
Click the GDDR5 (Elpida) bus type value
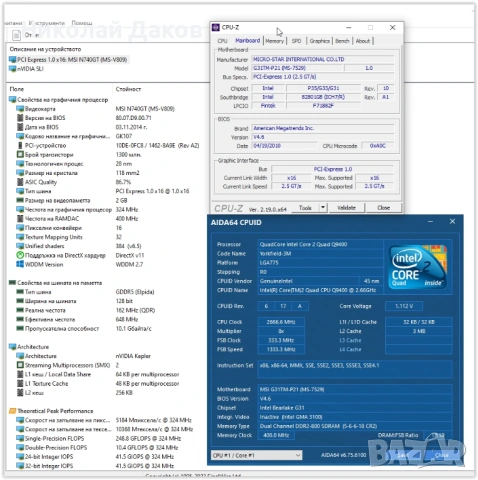pos(135,292)
